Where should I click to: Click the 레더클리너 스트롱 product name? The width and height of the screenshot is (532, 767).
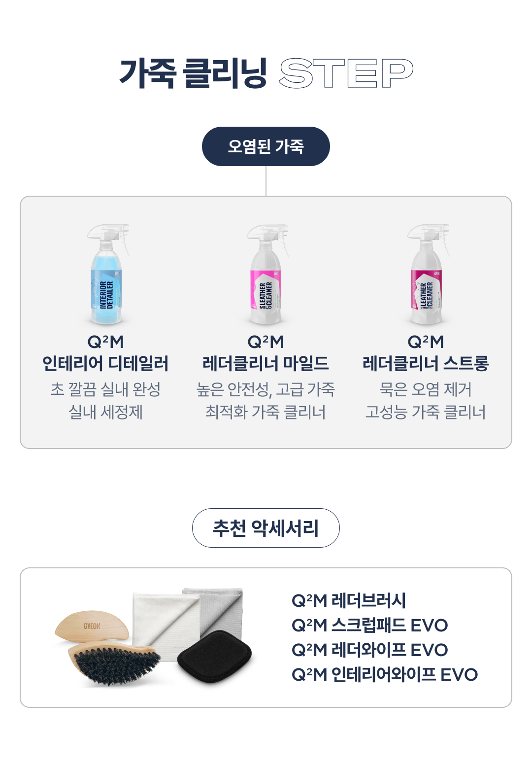point(426,363)
